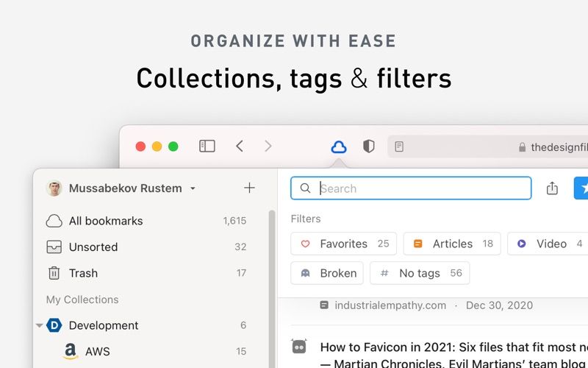Click the All bookmarks cloud icon
This screenshot has width=588, height=368.
[54, 222]
